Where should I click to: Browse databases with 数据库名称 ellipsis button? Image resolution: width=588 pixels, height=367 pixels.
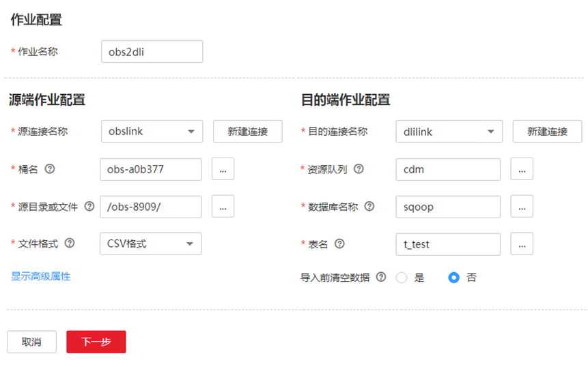(x=522, y=206)
